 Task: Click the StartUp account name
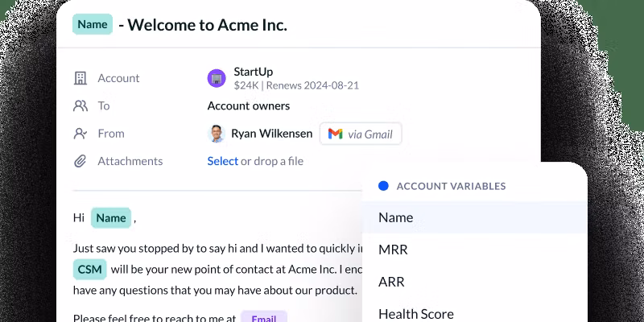pos(254,72)
